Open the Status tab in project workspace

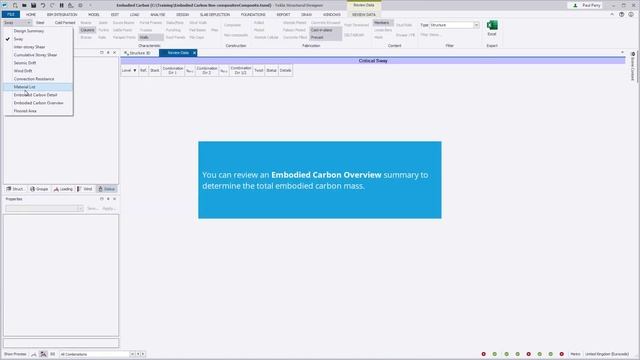pyautogui.click(x=107, y=189)
